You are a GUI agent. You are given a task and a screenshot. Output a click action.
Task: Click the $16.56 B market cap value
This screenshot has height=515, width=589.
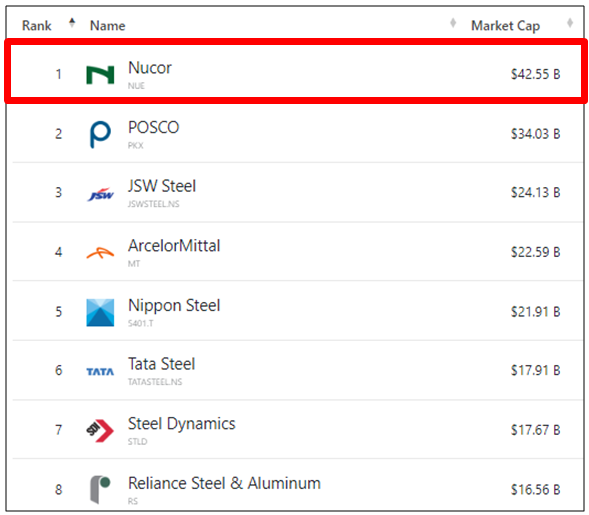click(x=535, y=490)
